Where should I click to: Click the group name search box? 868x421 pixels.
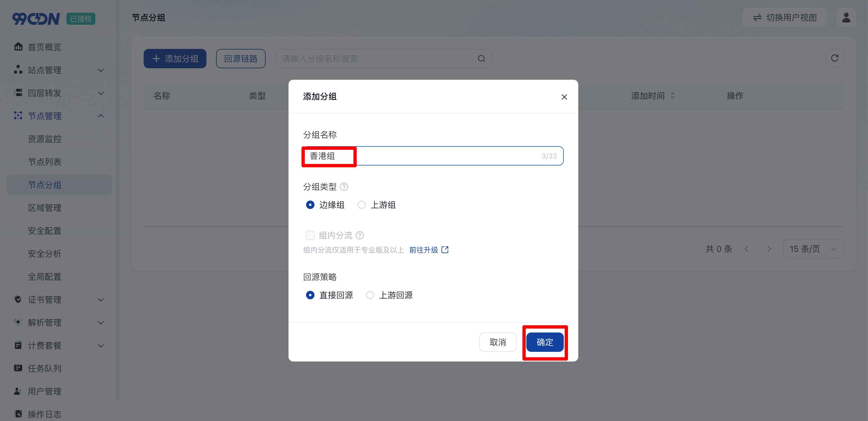384,59
